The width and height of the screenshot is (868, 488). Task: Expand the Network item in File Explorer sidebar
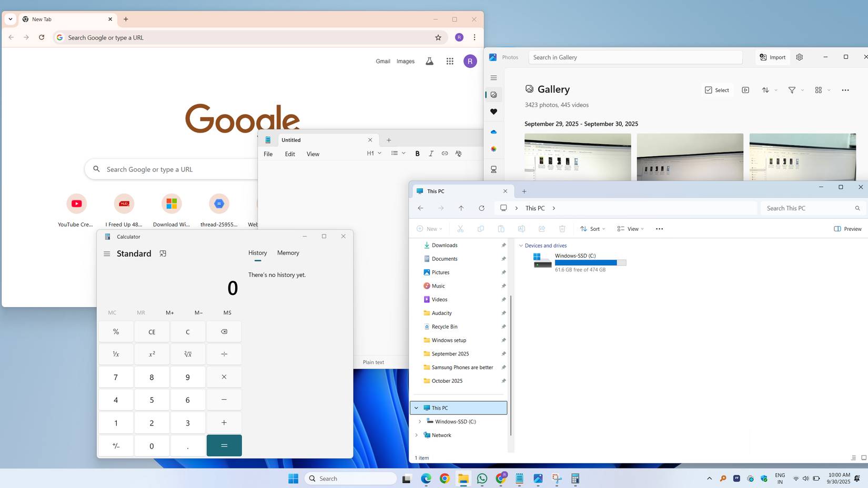click(x=417, y=435)
